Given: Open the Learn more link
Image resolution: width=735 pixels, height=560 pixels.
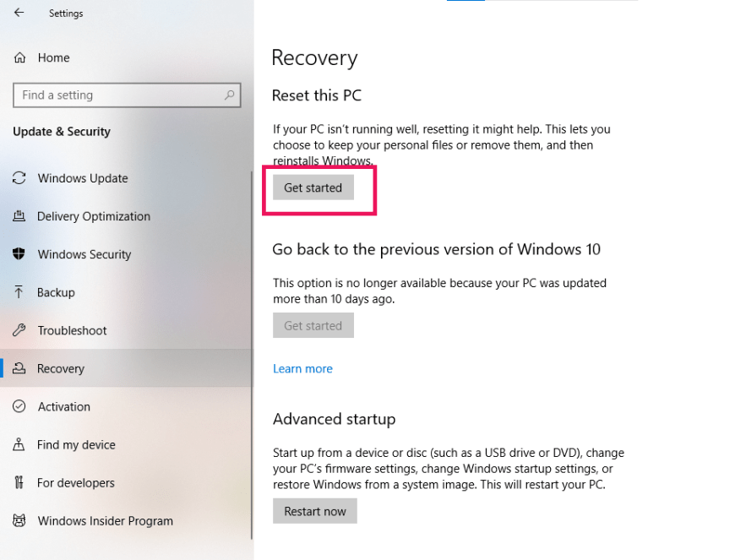Looking at the screenshot, I should pyautogui.click(x=302, y=368).
